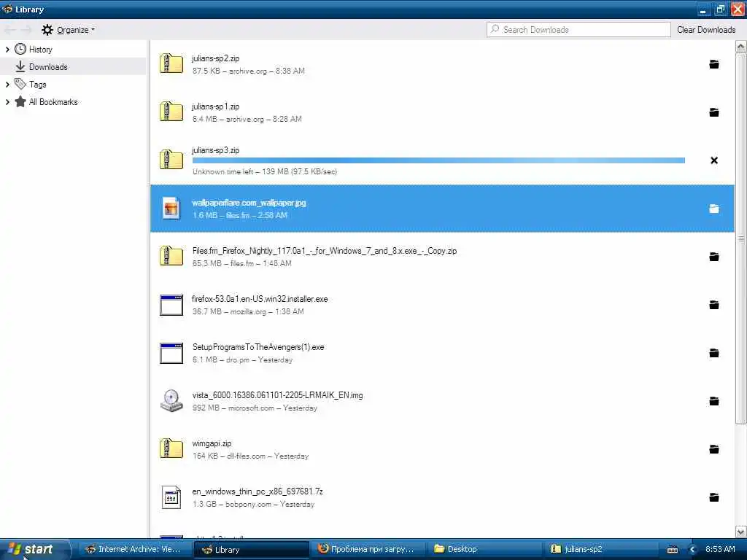747x560 pixels.
Task: Click the All Bookmarks star icon
Action: (20, 101)
